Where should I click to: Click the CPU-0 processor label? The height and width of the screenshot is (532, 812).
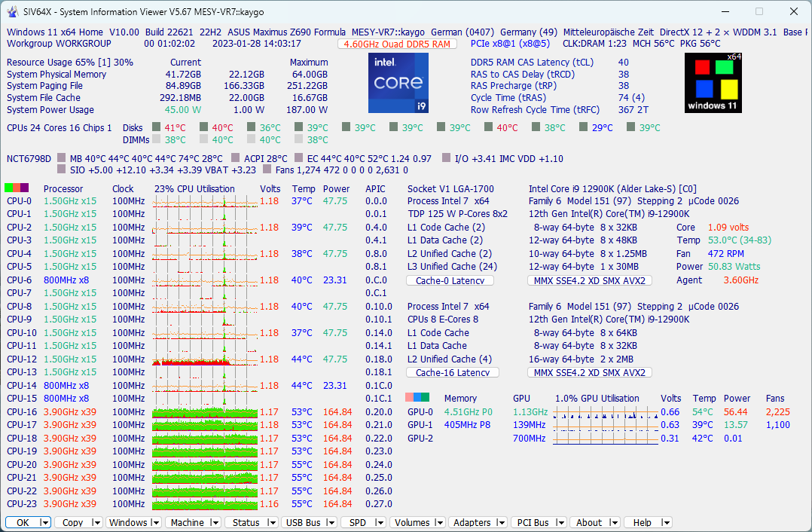(x=19, y=201)
